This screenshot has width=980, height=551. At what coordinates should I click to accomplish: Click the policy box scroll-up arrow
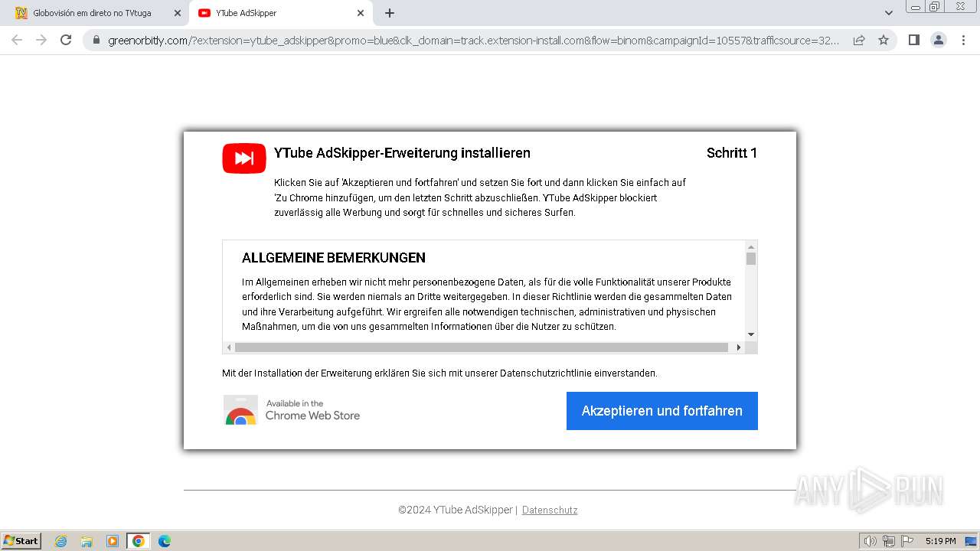[x=751, y=246]
